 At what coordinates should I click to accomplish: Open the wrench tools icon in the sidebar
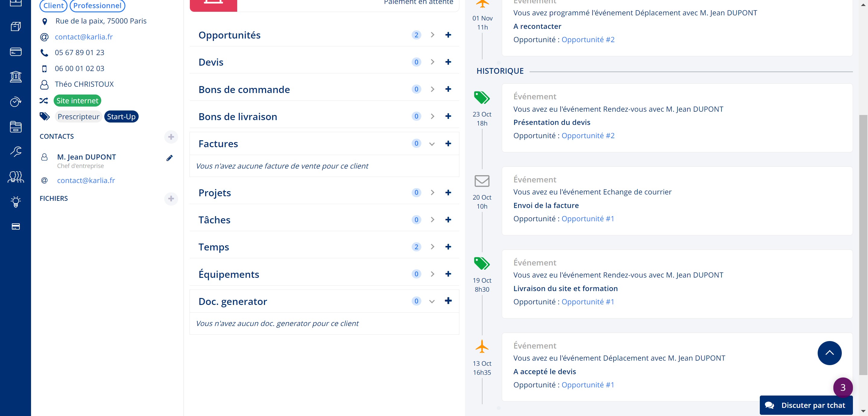tap(15, 151)
